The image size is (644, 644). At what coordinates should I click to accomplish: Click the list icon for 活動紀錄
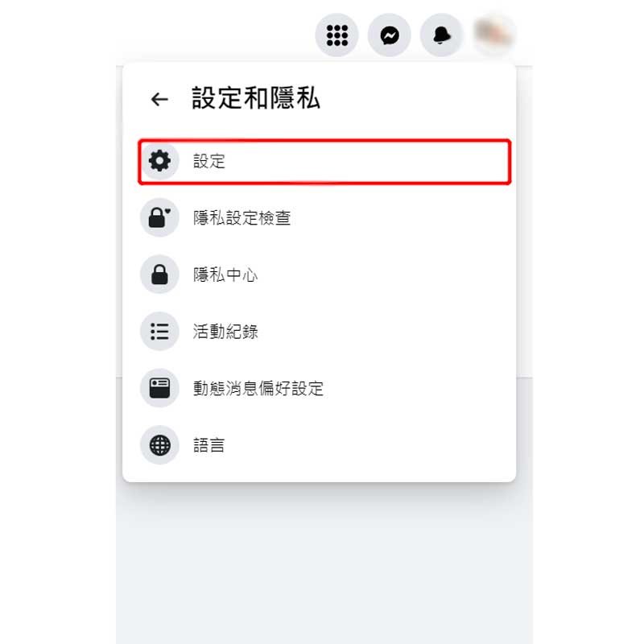(x=159, y=331)
